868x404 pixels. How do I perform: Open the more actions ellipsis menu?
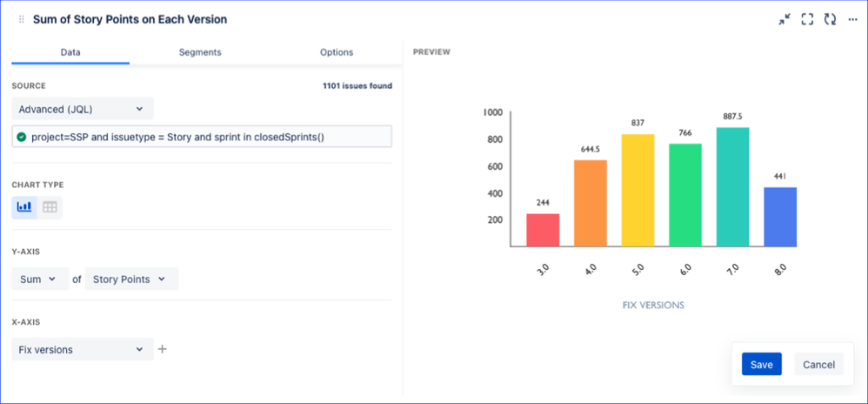pyautogui.click(x=852, y=19)
